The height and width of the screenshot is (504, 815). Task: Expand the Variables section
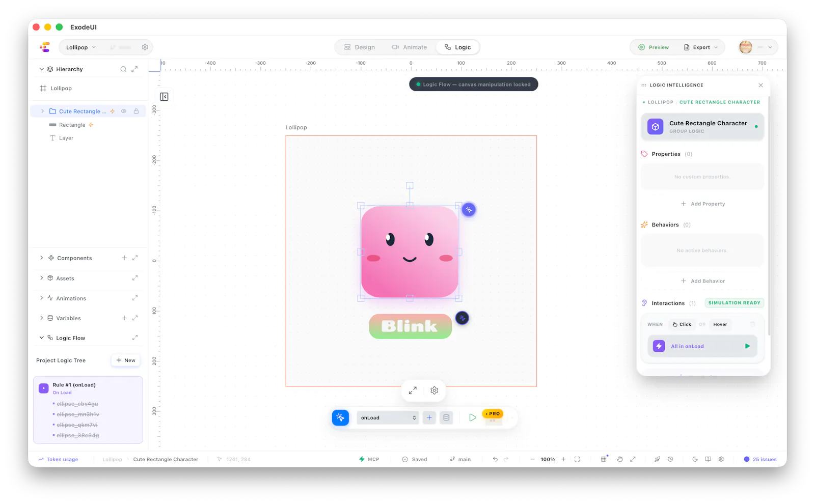(42, 318)
